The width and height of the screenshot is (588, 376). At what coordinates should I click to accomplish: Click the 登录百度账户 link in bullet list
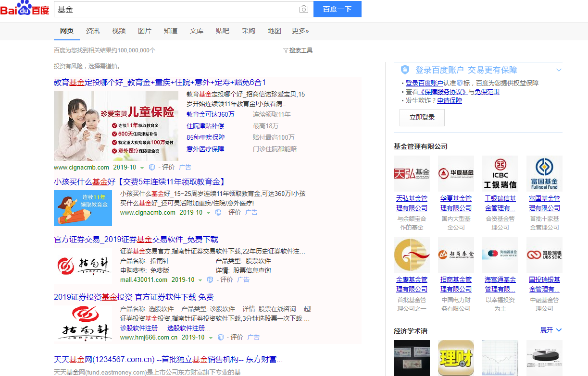tap(425, 83)
